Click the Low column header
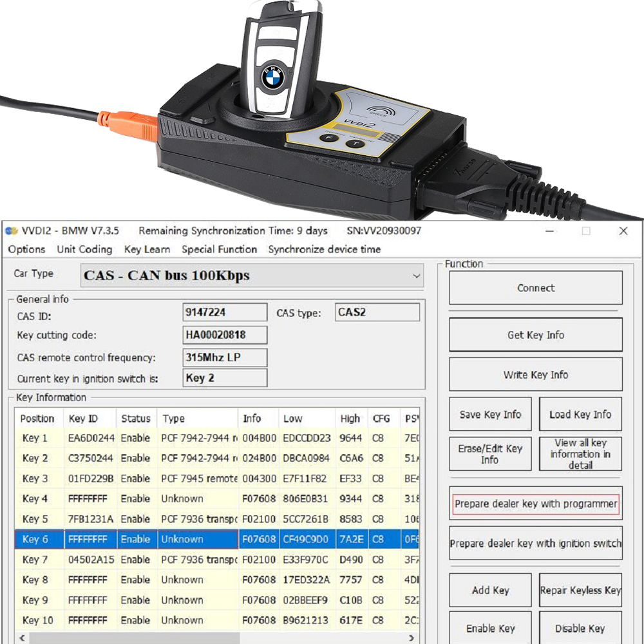The image size is (644, 644). pyautogui.click(x=307, y=419)
